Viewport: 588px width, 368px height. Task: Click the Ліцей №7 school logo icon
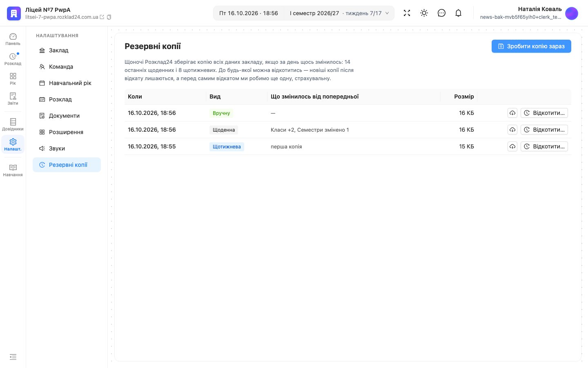[14, 13]
